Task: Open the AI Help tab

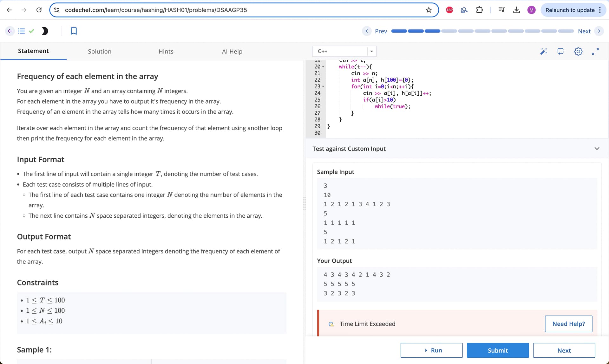Action: (x=232, y=51)
